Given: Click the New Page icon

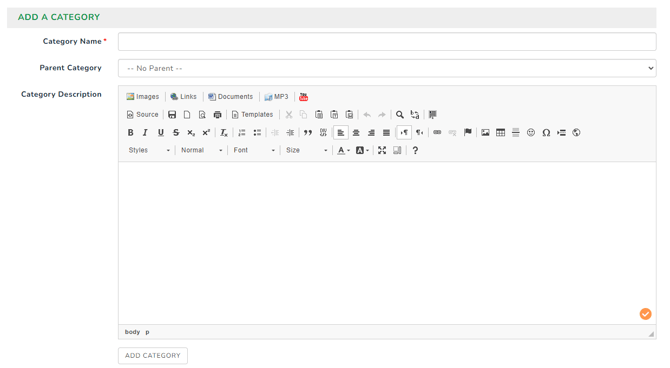Looking at the screenshot, I should pos(187,115).
